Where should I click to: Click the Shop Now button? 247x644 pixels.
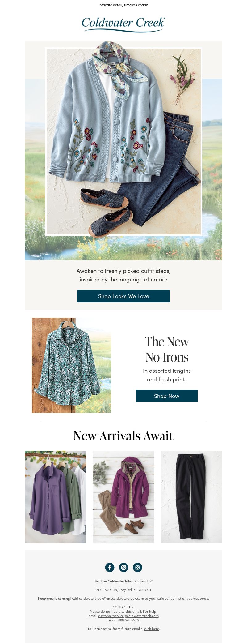pyautogui.click(x=167, y=396)
